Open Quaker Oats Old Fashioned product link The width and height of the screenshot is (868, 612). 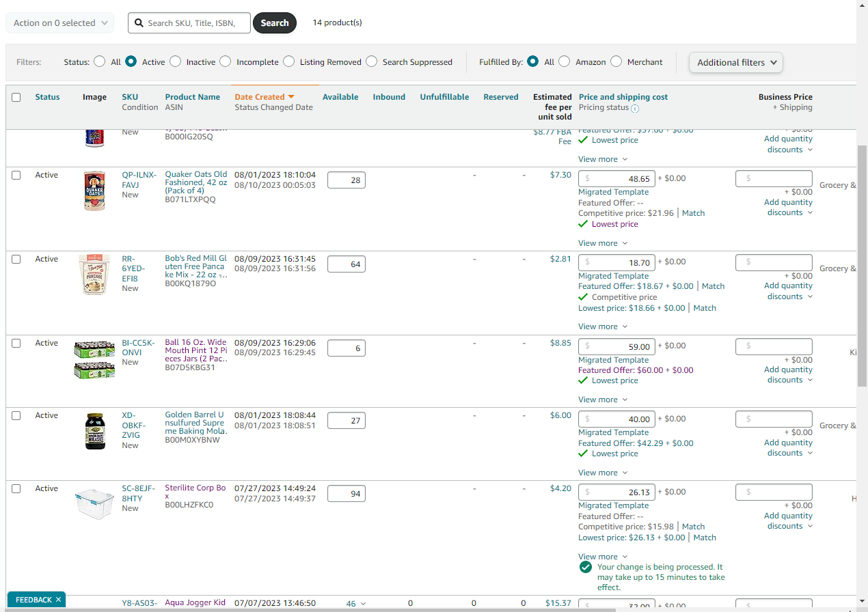coord(196,182)
